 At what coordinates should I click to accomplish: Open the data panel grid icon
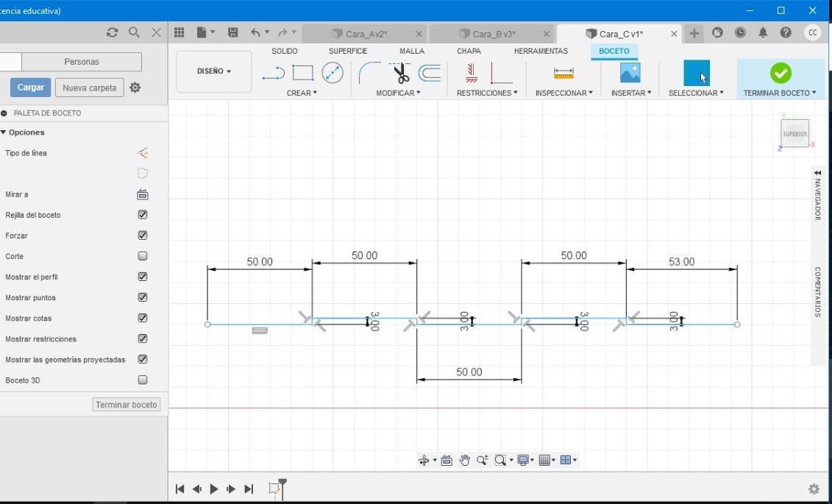point(179,33)
